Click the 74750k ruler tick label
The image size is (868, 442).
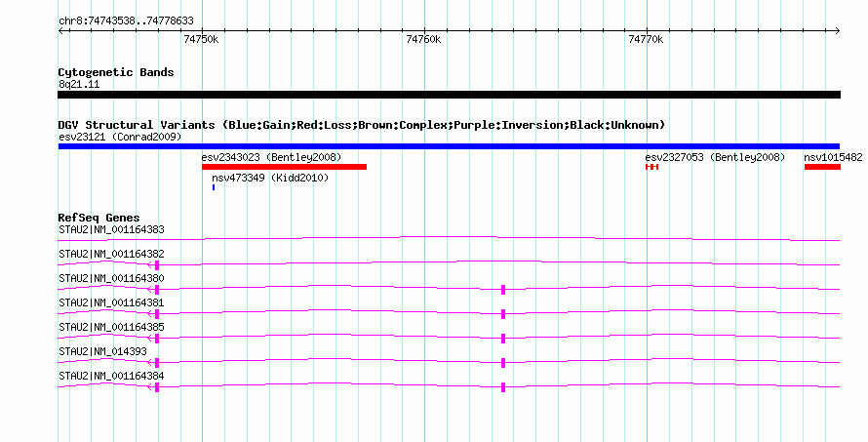201,39
